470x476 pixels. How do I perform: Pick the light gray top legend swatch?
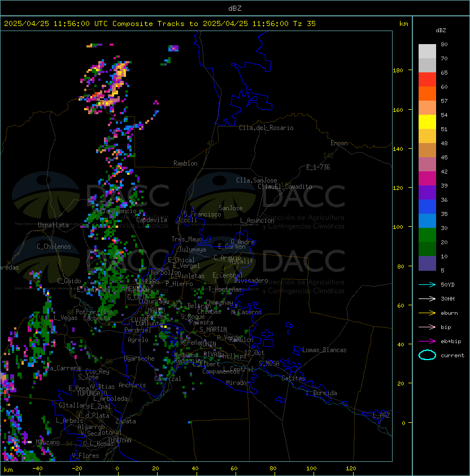pyautogui.click(x=427, y=51)
